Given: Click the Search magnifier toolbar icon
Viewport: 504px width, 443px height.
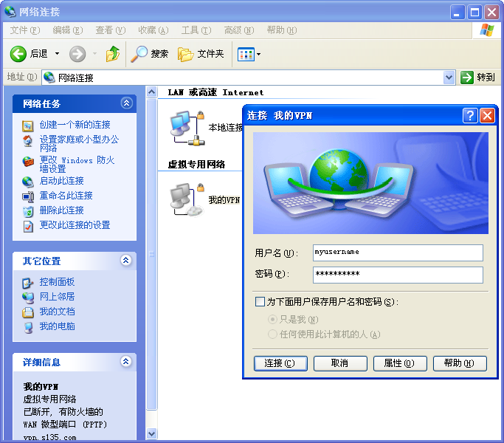Looking at the screenshot, I should tap(139, 54).
